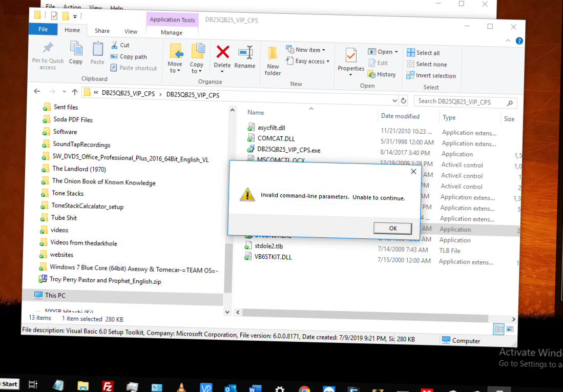The image size is (563, 392).
Task: Select the asycfilt.dll file
Action: pyautogui.click(x=267, y=128)
